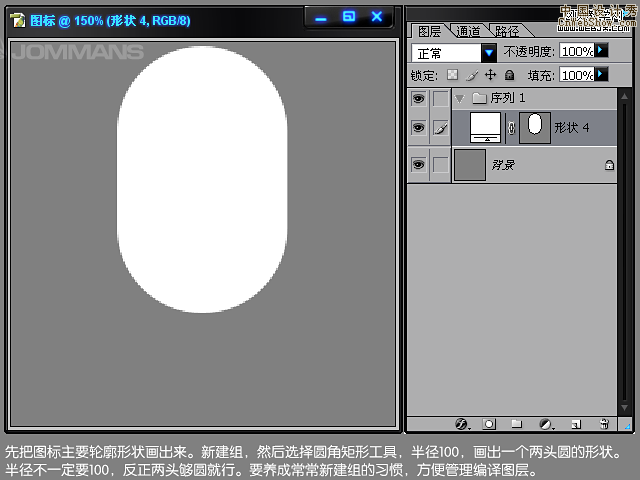Select the 序列 1 folder icon

click(x=479, y=98)
